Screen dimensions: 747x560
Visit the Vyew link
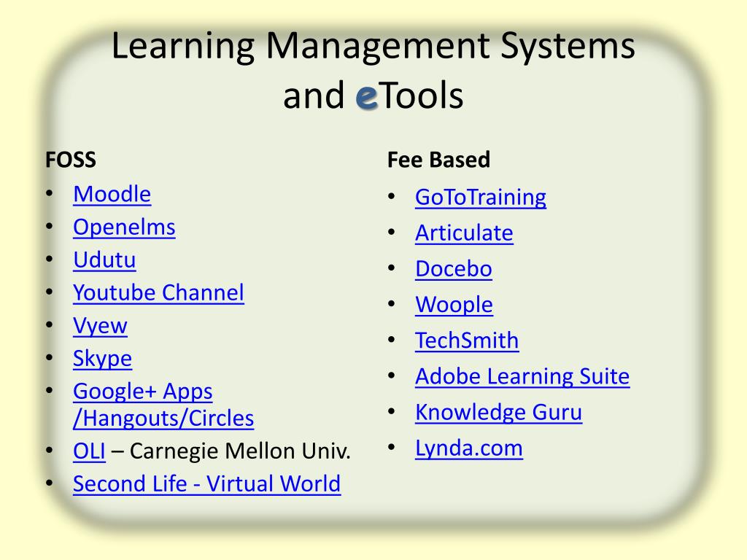pyautogui.click(x=100, y=326)
